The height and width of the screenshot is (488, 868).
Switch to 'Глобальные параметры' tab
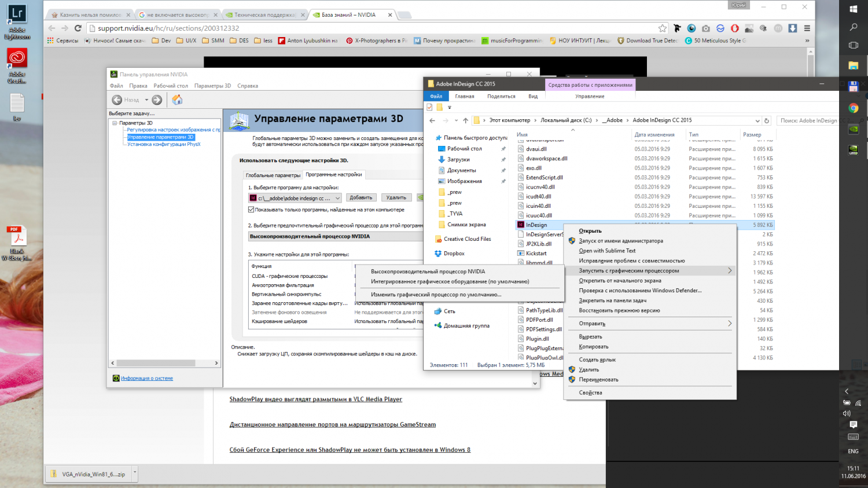[273, 175]
